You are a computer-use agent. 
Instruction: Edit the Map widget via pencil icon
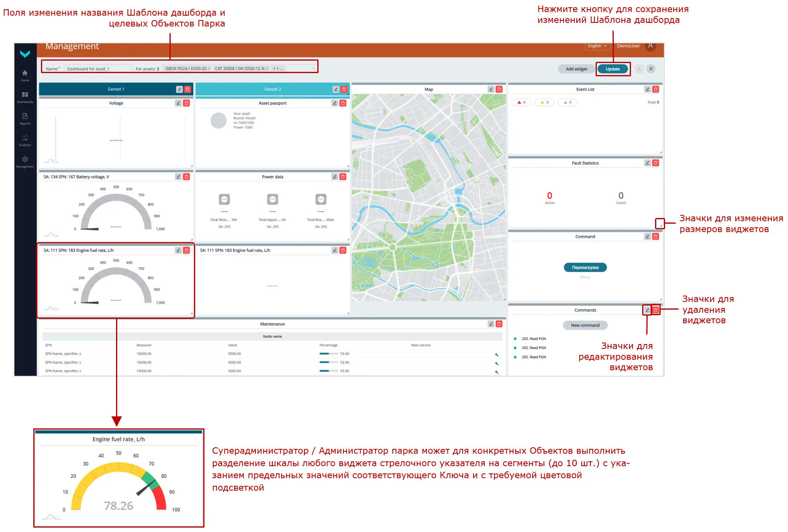pyautogui.click(x=491, y=89)
